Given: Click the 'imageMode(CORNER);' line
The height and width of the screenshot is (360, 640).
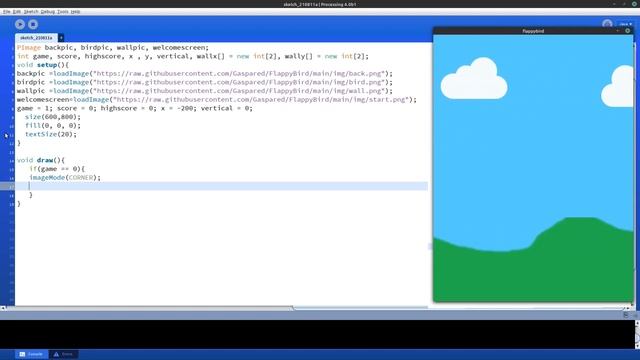Looking at the screenshot, I should click(65, 178).
